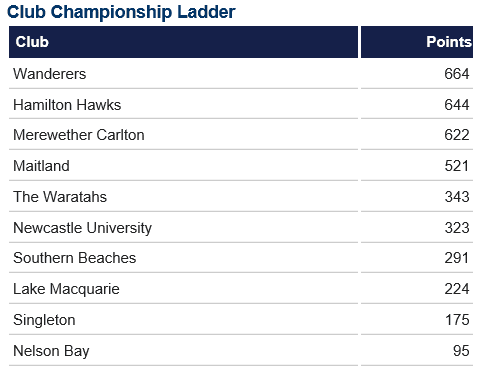Click the Nelson Bay club name

click(x=51, y=351)
